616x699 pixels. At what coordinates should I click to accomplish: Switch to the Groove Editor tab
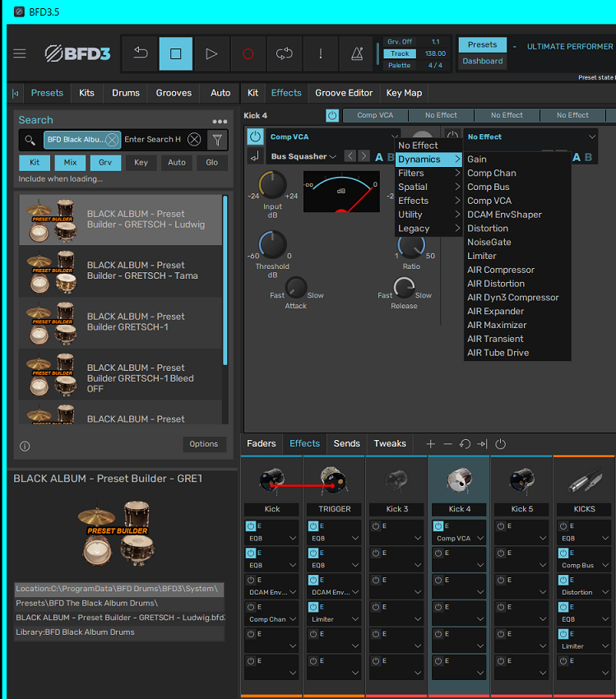click(344, 93)
